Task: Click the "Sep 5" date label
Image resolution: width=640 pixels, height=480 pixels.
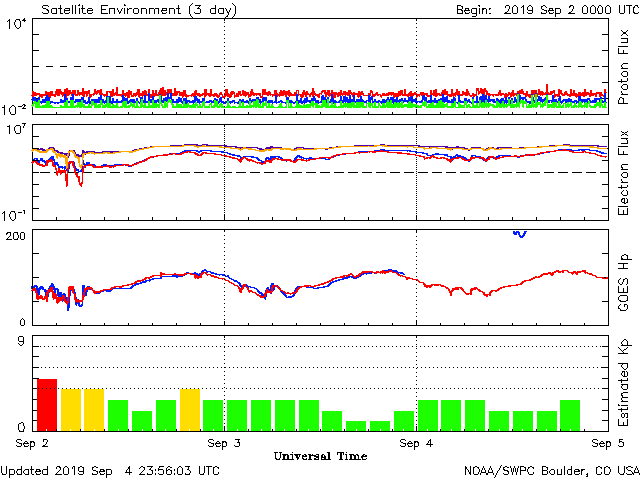Action: point(608,443)
